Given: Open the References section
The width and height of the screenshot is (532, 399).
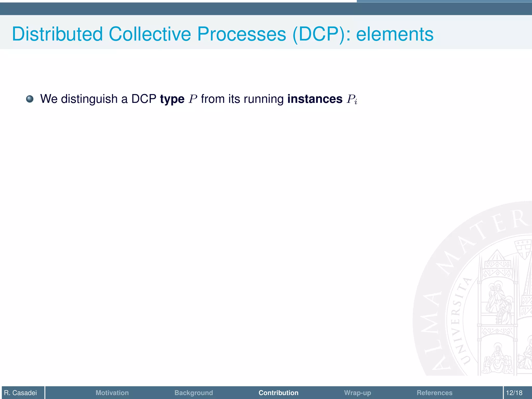Looking at the screenshot, I should pyautogui.click(x=435, y=393).
